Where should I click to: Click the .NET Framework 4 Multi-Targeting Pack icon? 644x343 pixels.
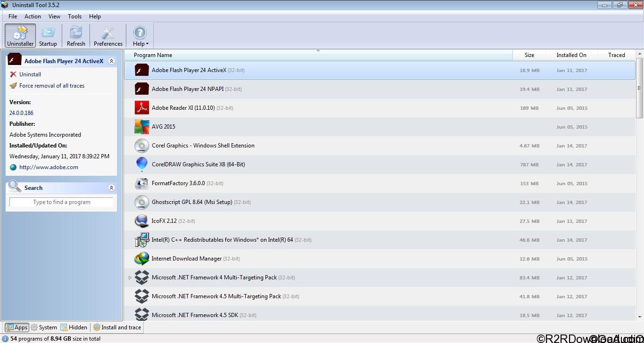pos(142,278)
